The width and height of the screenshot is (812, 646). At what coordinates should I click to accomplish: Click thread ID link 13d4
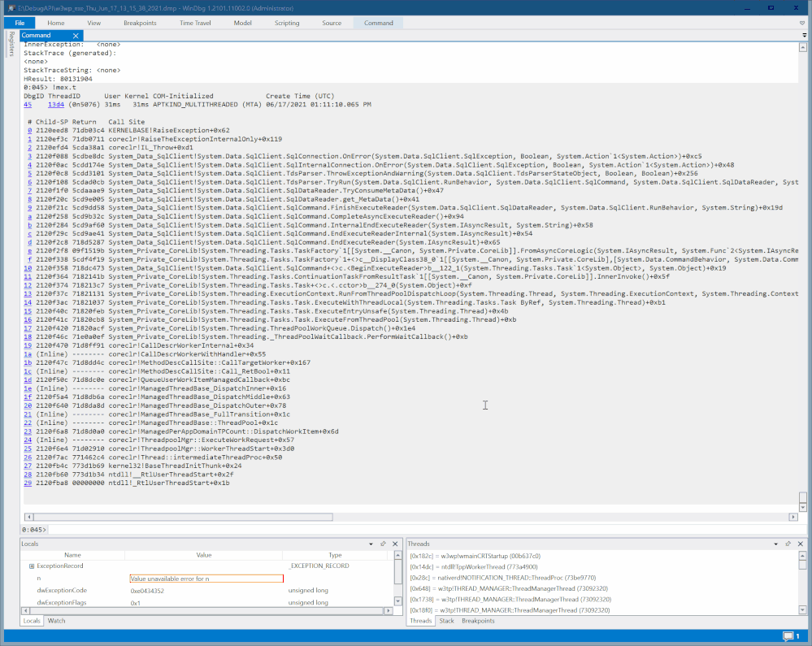coord(56,105)
